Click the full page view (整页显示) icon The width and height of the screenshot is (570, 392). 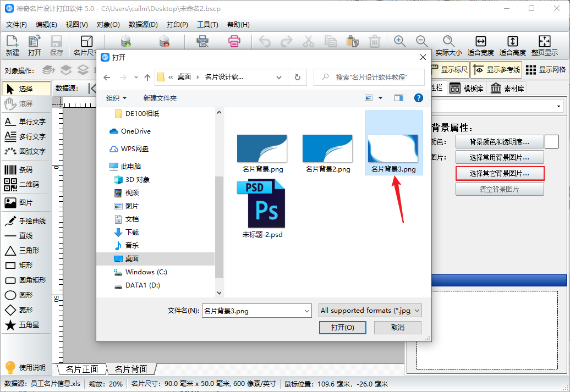544,46
